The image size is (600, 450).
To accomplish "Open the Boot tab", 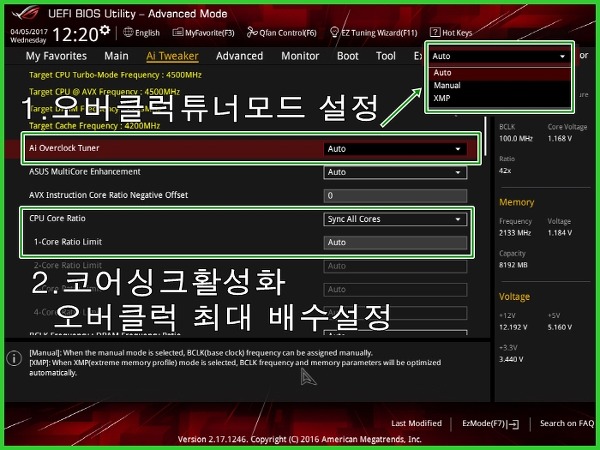I will pyautogui.click(x=347, y=56).
